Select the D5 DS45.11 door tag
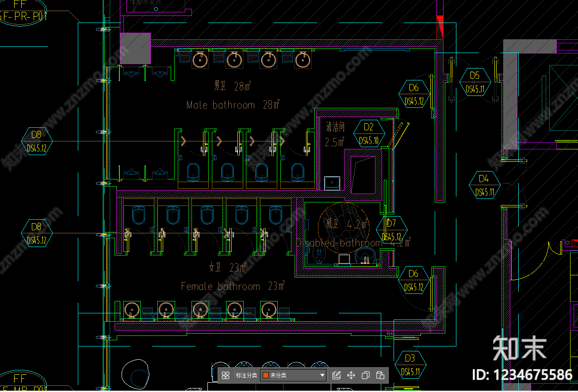 (475, 82)
